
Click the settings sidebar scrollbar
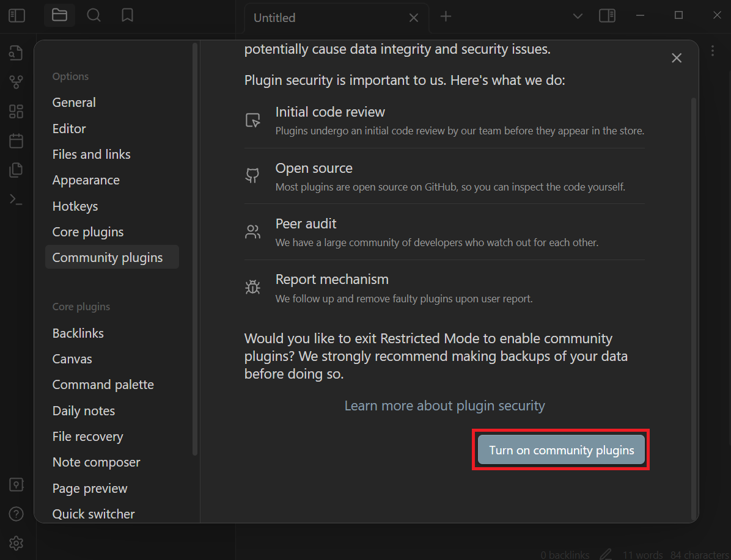pyautogui.click(x=195, y=249)
